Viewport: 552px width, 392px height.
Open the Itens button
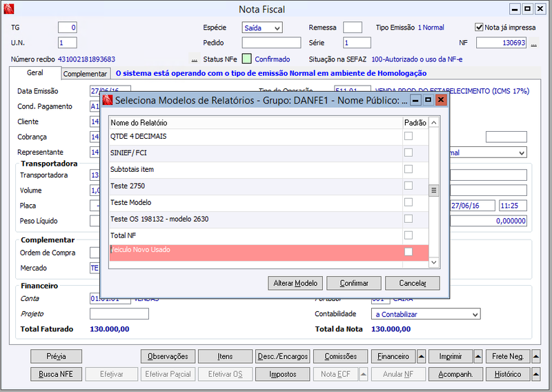226,356
